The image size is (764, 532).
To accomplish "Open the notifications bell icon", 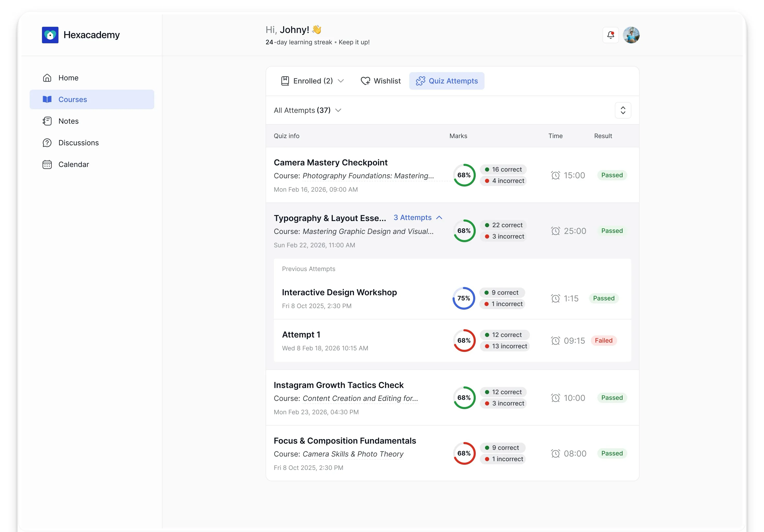I will [610, 35].
